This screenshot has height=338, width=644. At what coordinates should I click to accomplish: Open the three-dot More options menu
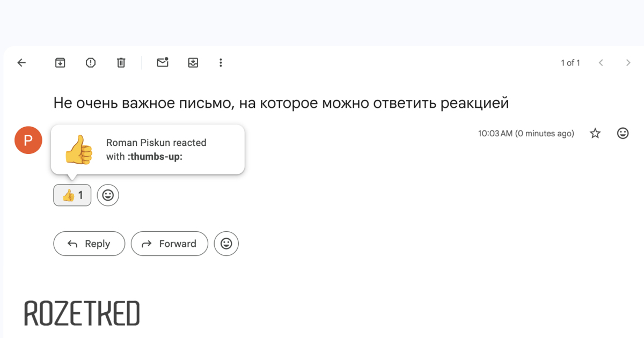pos(221,63)
